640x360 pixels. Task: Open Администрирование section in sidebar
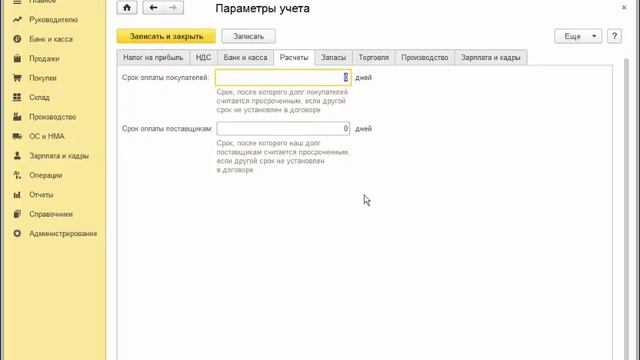[x=63, y=233]
